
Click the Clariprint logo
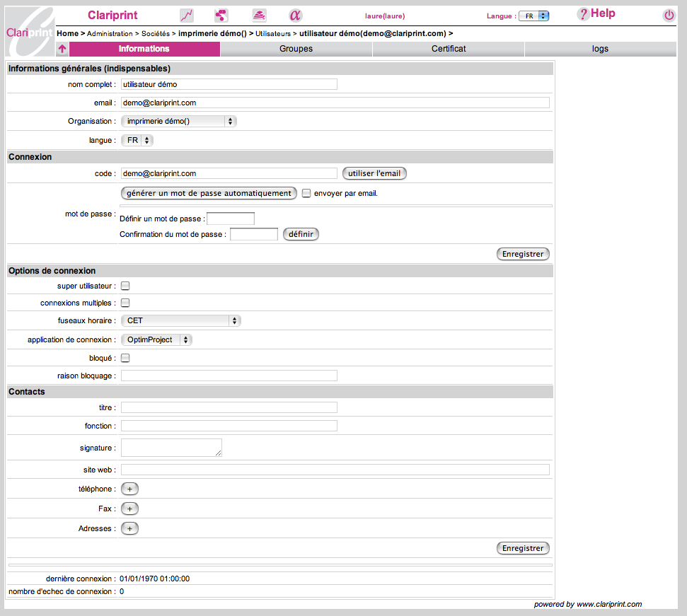click(x=28, y=31)
